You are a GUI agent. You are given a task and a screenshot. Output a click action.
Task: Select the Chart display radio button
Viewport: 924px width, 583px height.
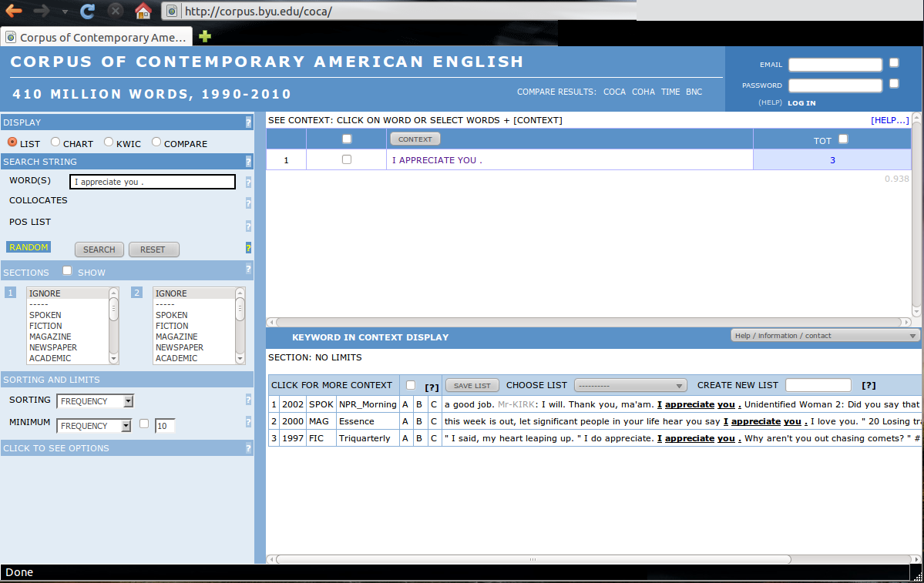pos(55,142)
